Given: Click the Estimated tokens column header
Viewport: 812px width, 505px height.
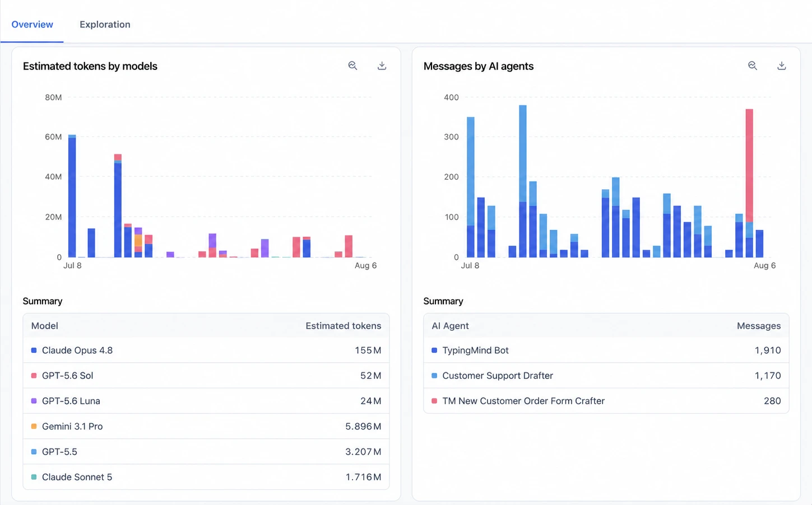Looking at the screenshot, I should pos(343,326).
